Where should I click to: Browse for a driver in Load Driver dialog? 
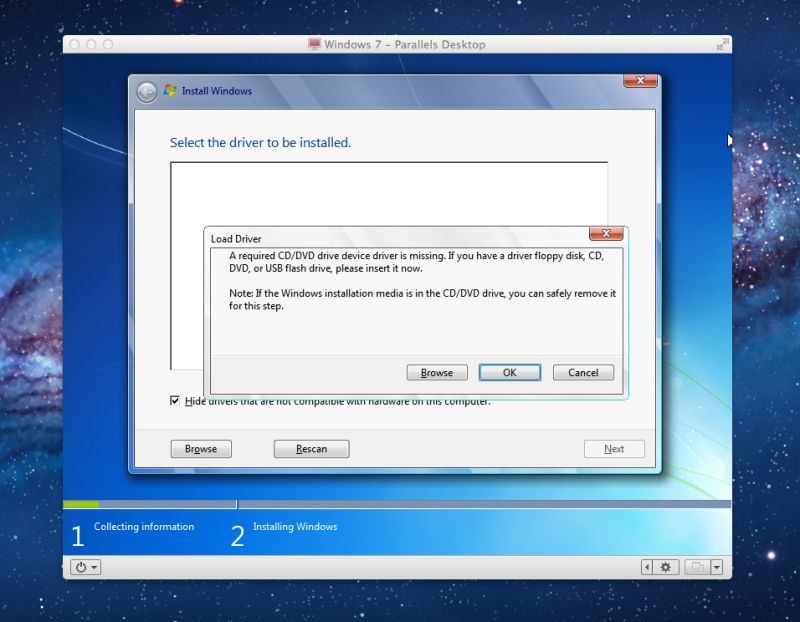coord(437,372)
